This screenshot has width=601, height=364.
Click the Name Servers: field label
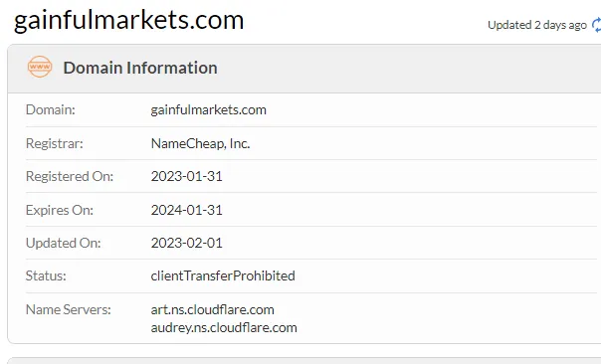pyautogui.click(x=69, y=309)
